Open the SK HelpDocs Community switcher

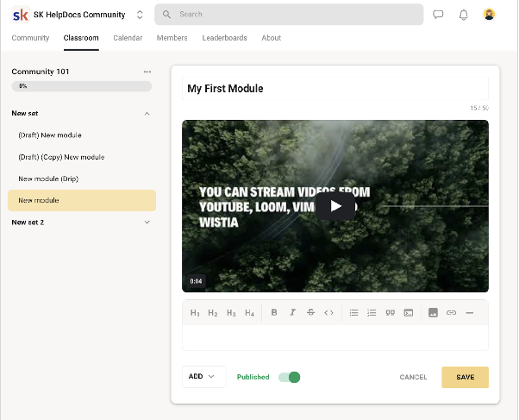[x=140, y=15]
